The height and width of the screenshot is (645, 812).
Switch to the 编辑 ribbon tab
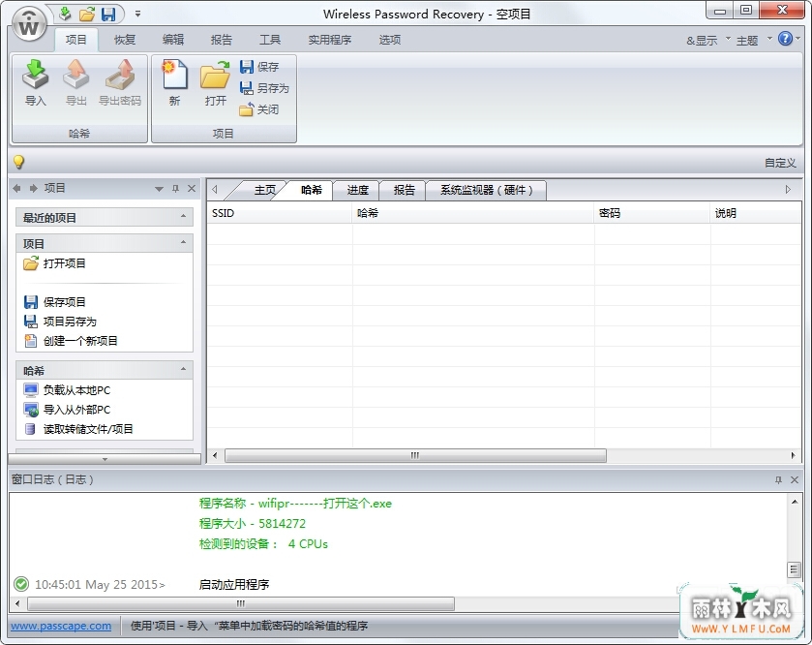[173, 40]
